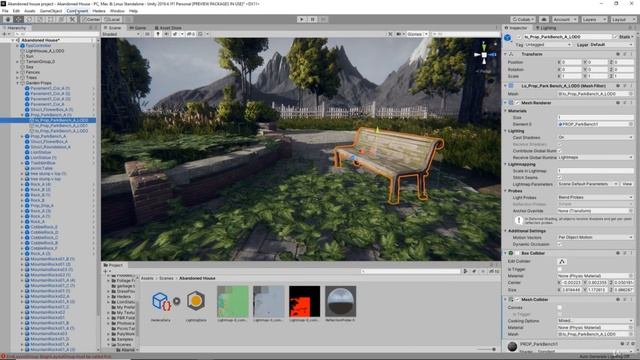Open the GameObject menu
Image resolution: width=640 pixels, height=360 pixels.
click(51, 11)
